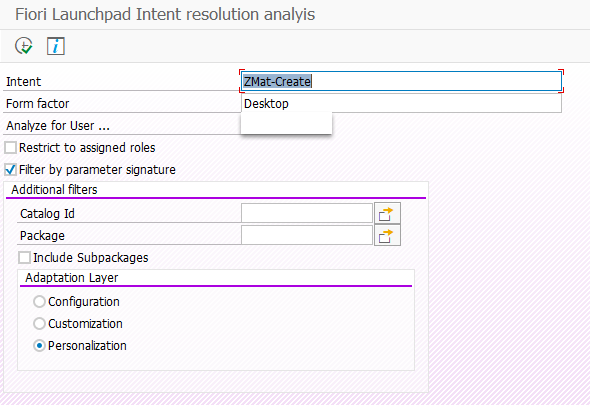Enable Restrict to assigned roles checkbox

11,148
